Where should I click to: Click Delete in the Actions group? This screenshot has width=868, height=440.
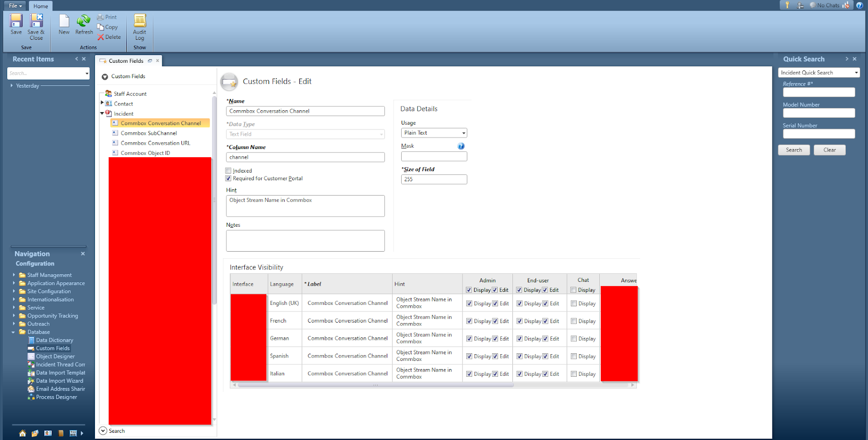click(x=109, y=37)
